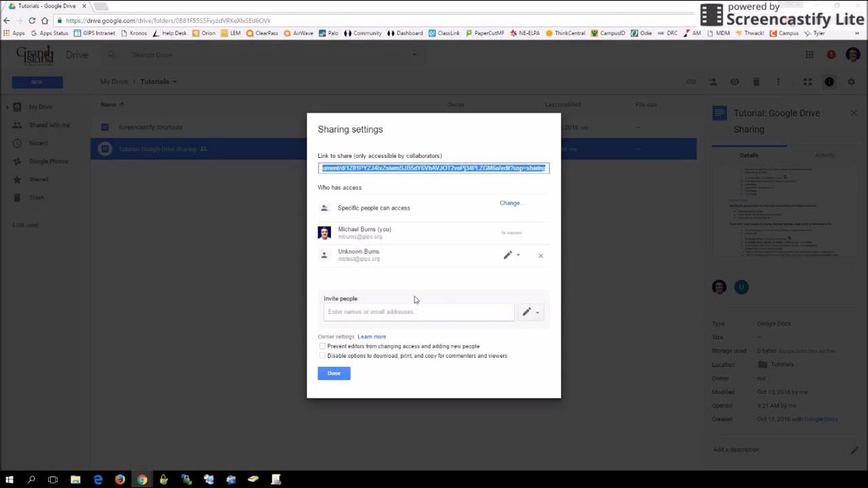868x488 pixels.
Task: Open the Apps bookmark
Action: [x=14, y=33]
